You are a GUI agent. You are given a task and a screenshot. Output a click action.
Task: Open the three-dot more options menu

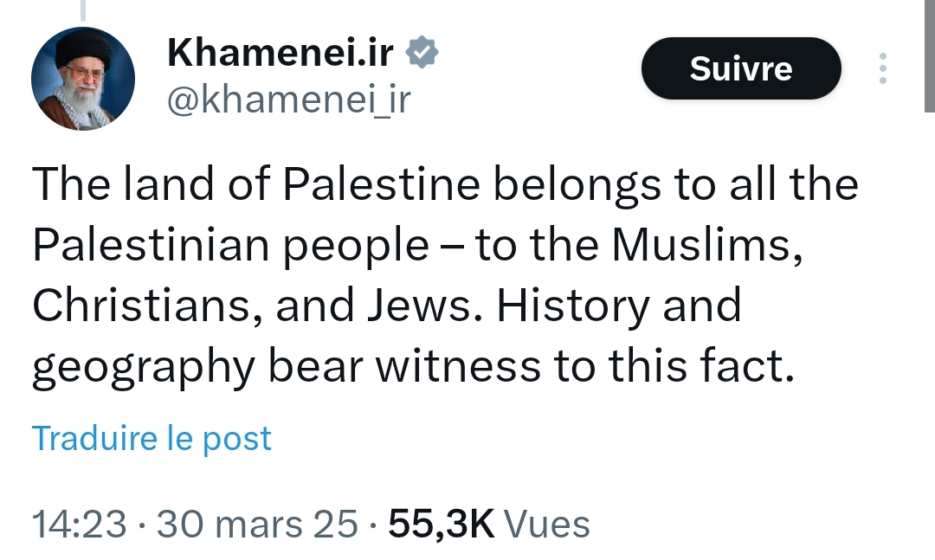click(883, 68)
